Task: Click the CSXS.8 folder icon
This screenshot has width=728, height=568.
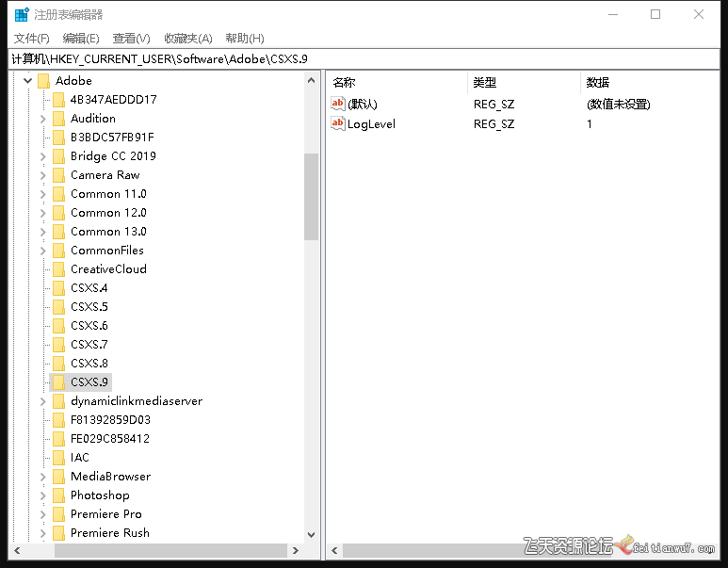Action: click(x=58, y=364)
